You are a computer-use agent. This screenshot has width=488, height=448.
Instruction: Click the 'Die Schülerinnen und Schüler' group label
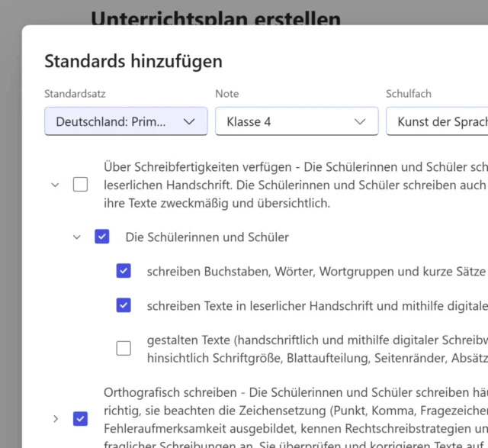[207, 237]
